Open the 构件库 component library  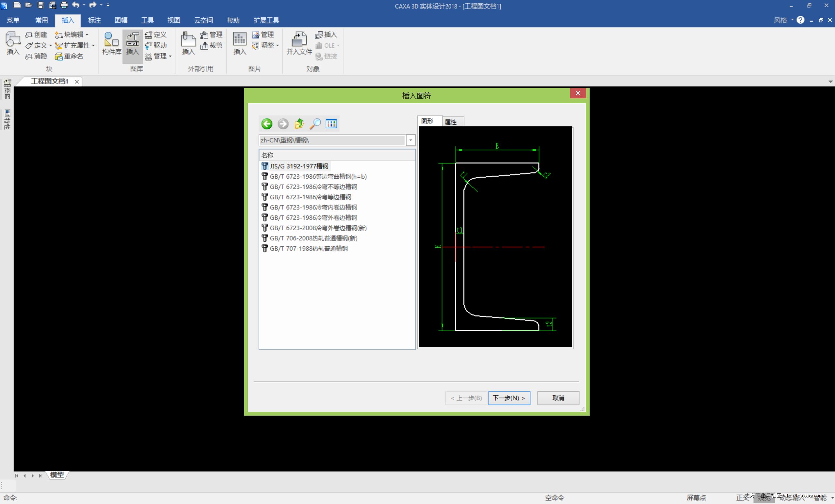pos(111,43)
